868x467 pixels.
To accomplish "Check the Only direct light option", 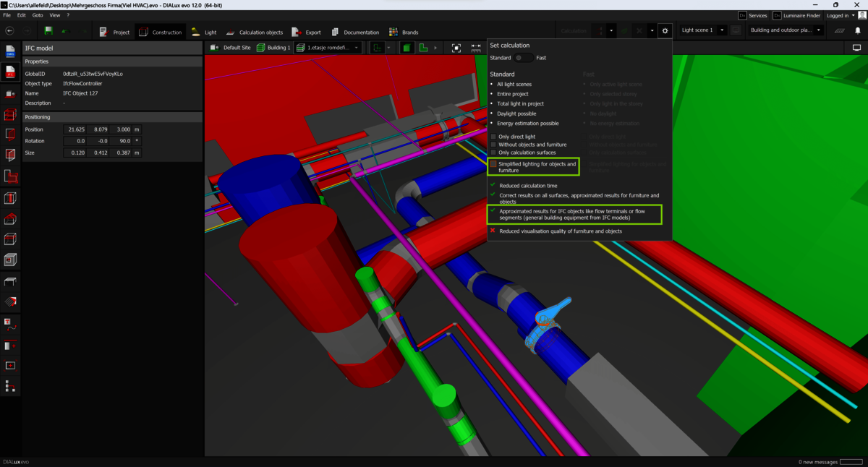I will pos(494,137).
